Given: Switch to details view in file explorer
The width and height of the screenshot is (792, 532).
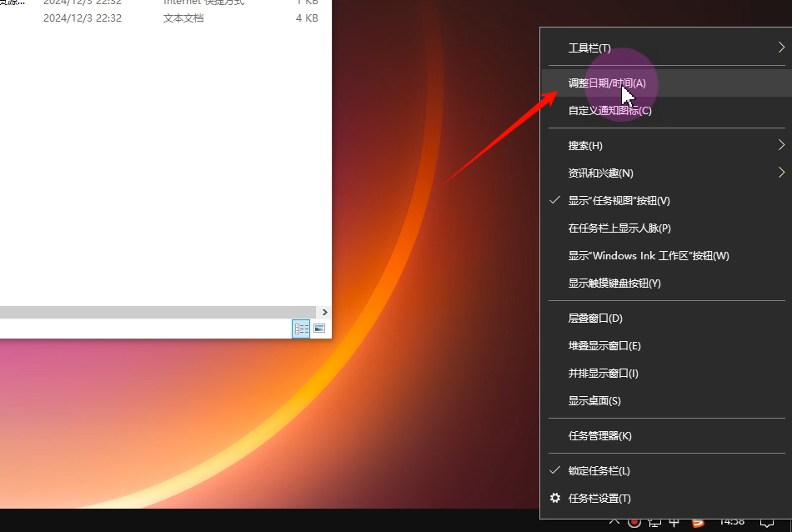Looking at the screenshot, I should click(301, 329).
